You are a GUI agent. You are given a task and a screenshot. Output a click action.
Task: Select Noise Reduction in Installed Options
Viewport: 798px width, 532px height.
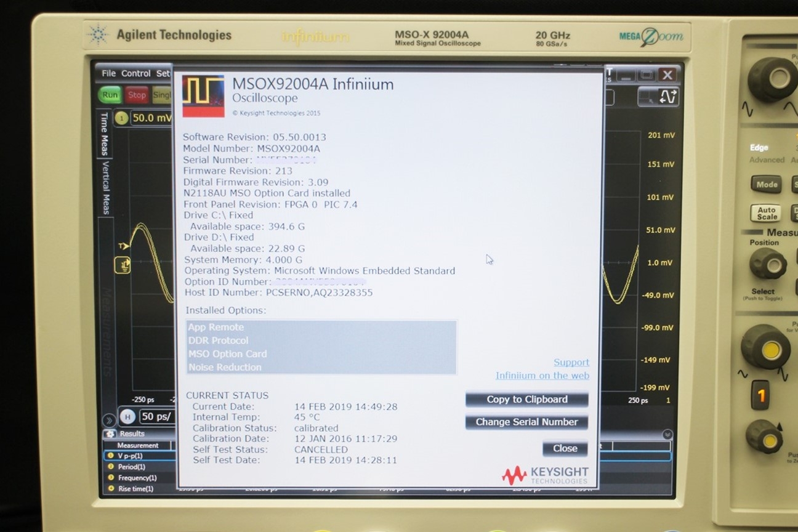tap(321, 367)
